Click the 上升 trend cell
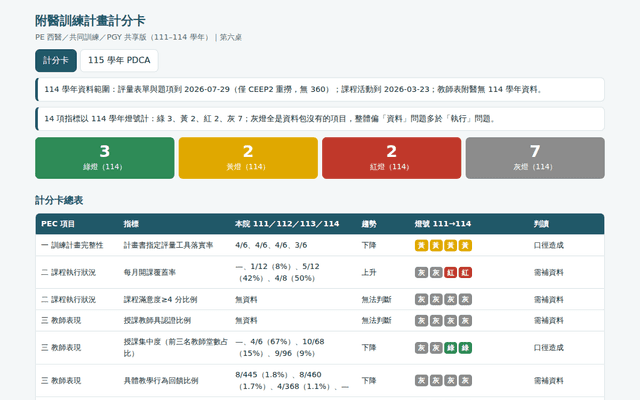Viewport: 640px width, 400px height. [x=369, y=272]
